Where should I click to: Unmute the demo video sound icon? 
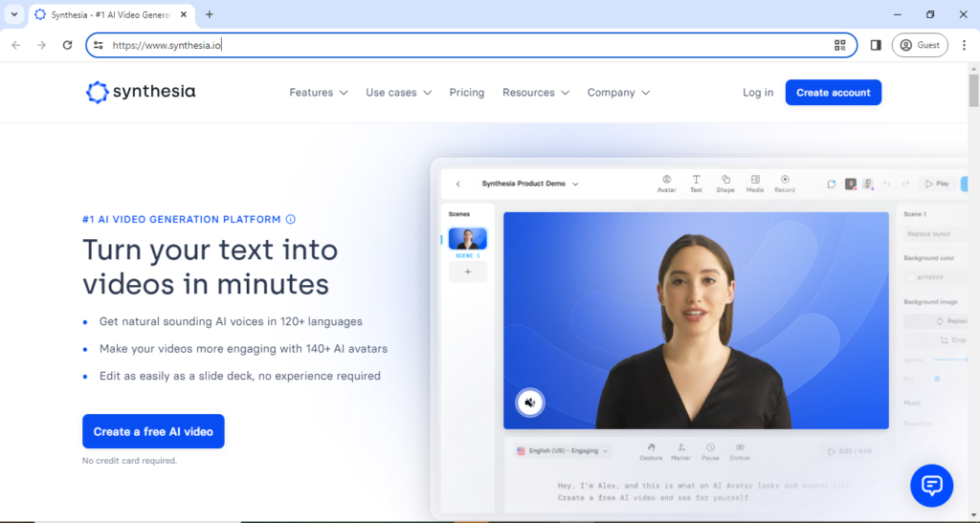pyautogui.click(x=529, y=403)
